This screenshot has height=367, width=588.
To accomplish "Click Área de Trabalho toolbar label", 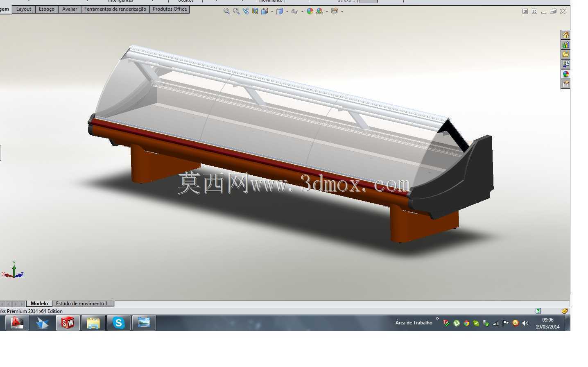I will click(414, 323).
